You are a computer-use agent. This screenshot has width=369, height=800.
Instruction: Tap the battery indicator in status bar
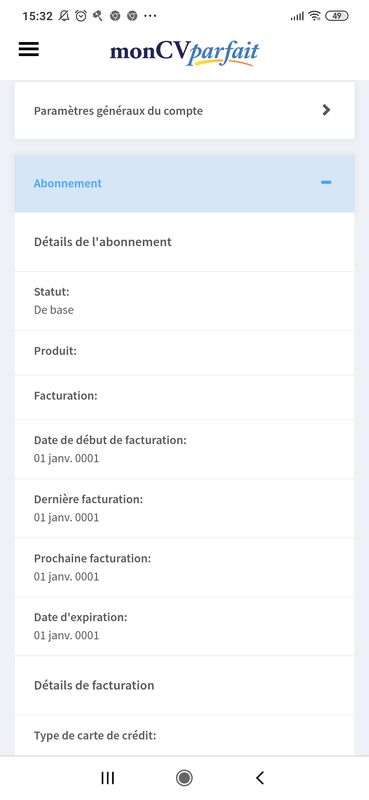pyautogui.click(x=337, y=16)
